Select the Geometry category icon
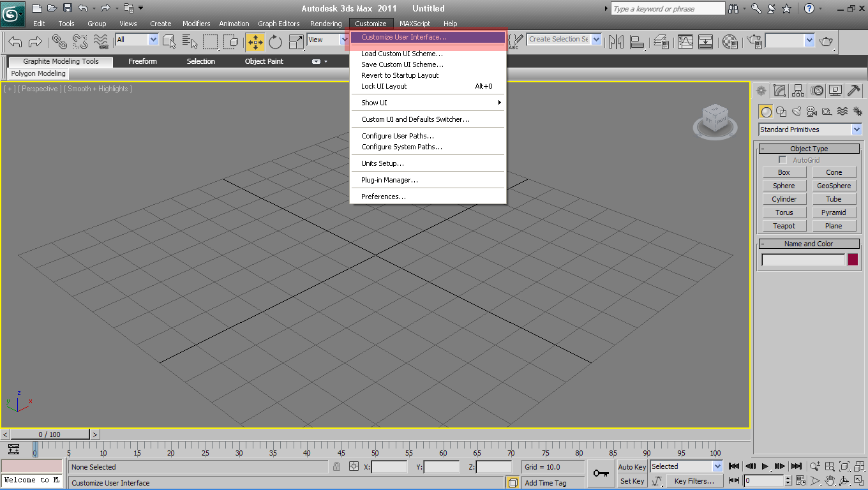 [x=765, y=111]
